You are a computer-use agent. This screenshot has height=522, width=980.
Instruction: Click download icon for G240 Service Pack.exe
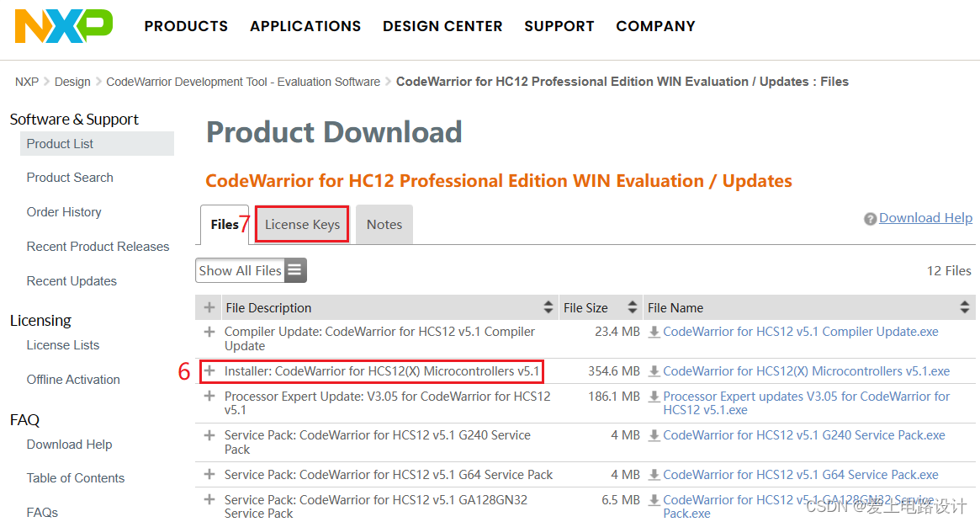tap(654, 435)
